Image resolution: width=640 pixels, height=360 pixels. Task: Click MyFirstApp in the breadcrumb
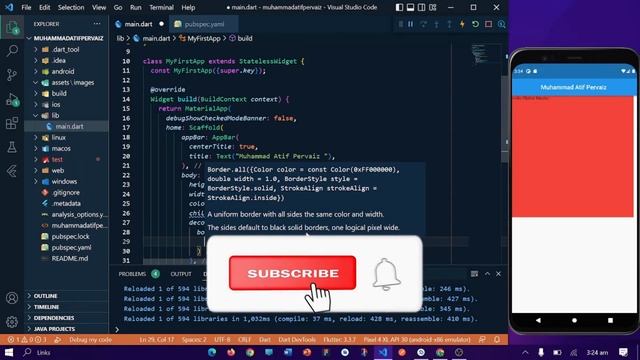[204, 39]
